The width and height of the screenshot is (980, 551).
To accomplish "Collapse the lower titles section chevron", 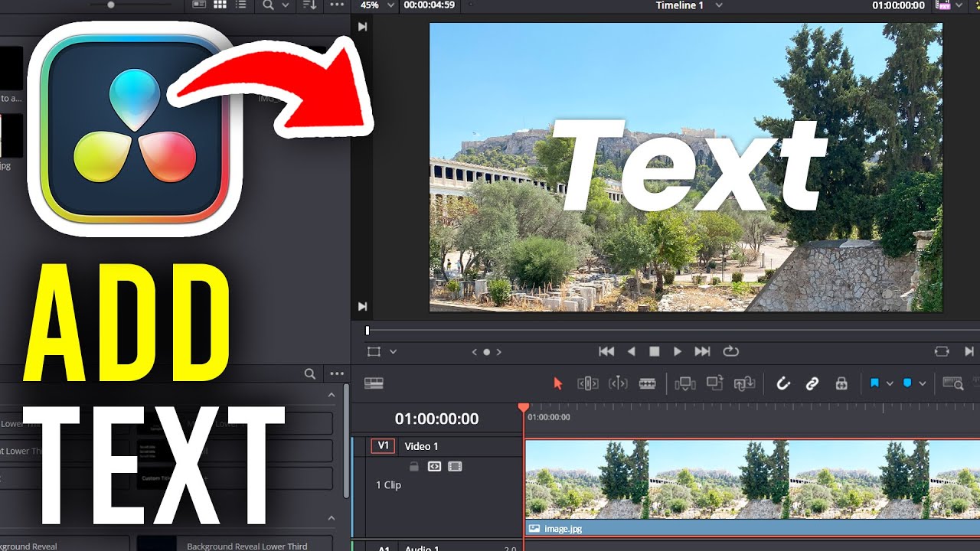I will click(332, 518).
